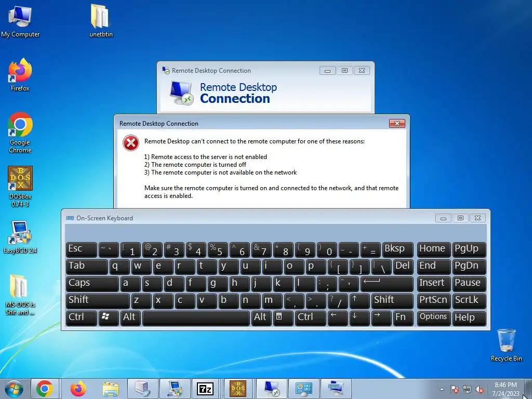Click the Tab key on On-Screen Keyboard
This screenshot has width=532, height=399.
[87, 267]
